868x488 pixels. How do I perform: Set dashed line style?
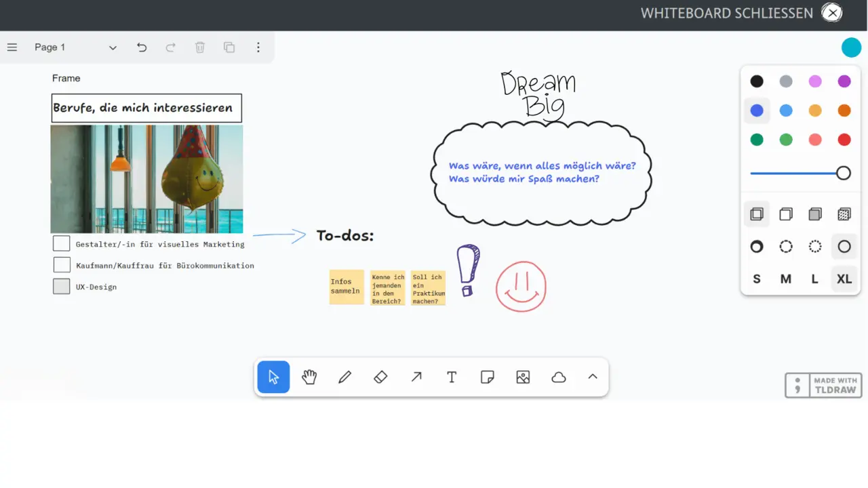coord(786,247)
